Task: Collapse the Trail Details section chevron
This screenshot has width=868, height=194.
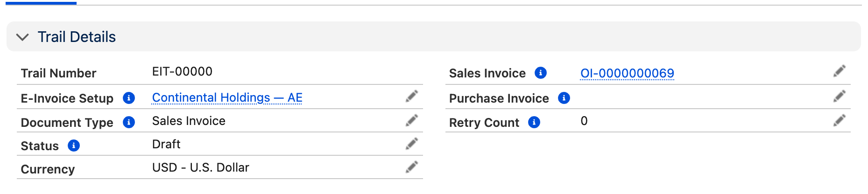Action: coord(22,37)
